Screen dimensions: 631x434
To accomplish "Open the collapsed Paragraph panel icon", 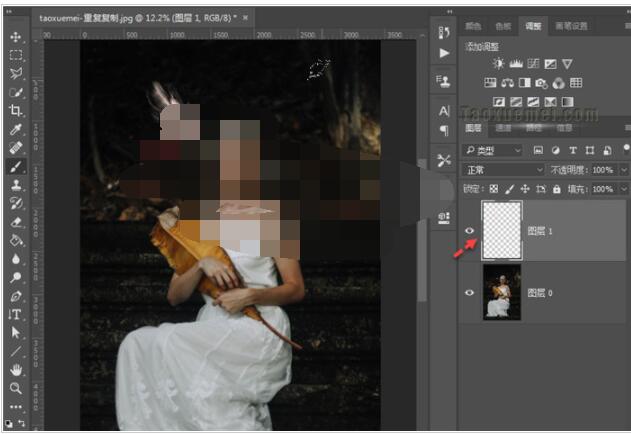I will pyautogui.click(x=444, y=130).
